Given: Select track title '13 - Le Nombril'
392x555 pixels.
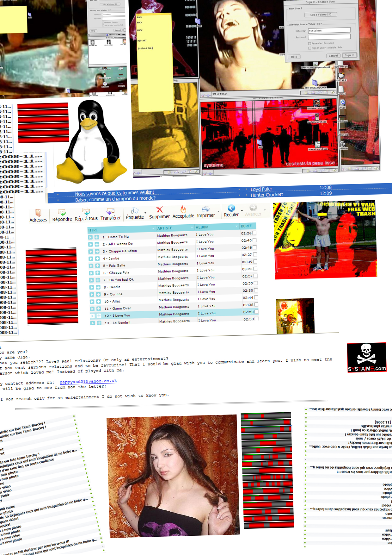Looking at the screenshot, I should (x=118, y=323).
